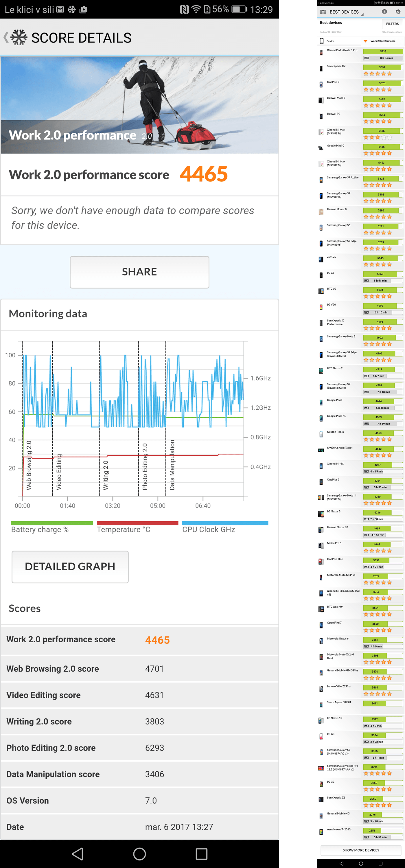The height and width of the screenshot is (868, 405).
Task: Open the Lenovo Vibe Z2 Pro entry
Action: point(360,690)
